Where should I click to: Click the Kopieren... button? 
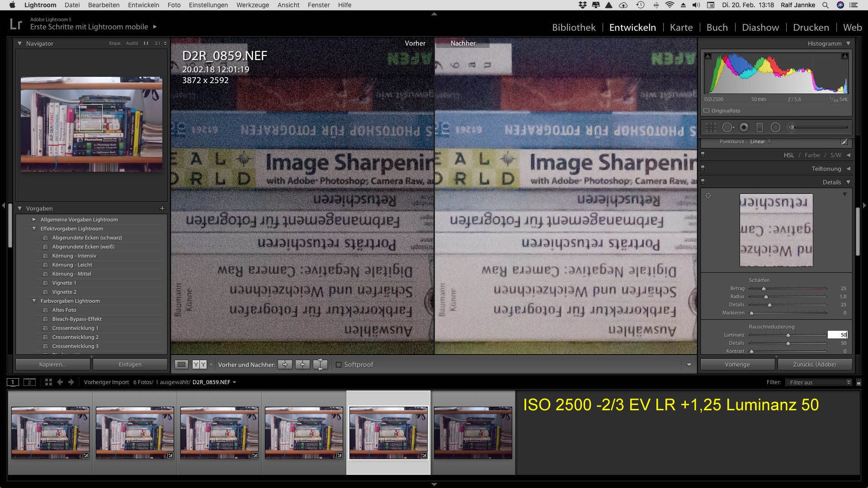(x=52, y=365)
